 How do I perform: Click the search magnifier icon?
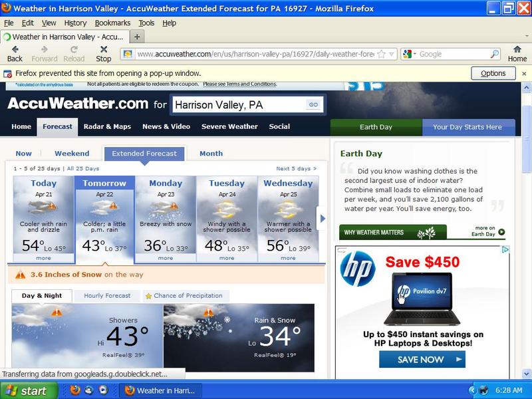[495, 55]
